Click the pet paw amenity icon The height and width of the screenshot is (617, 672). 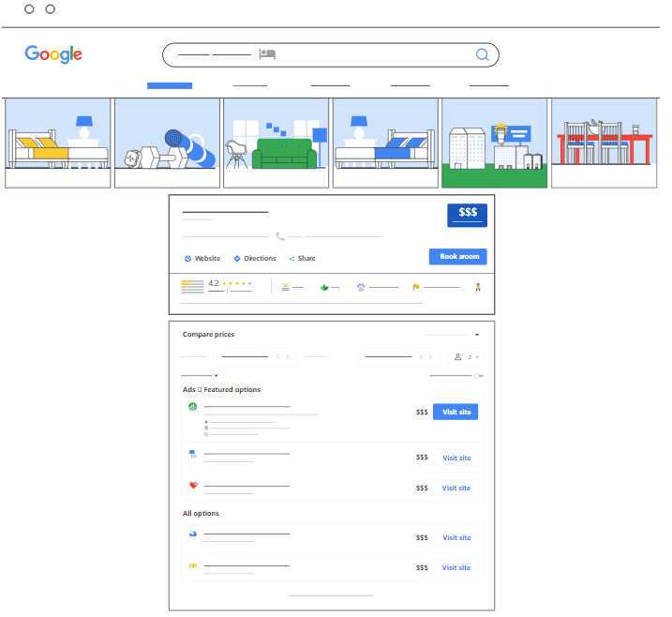tap(361, 287)
